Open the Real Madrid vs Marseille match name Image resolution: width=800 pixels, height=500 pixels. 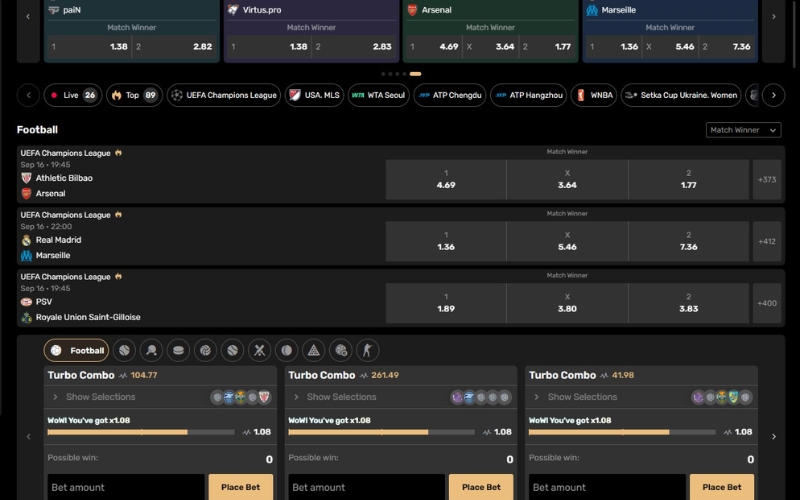51,247
